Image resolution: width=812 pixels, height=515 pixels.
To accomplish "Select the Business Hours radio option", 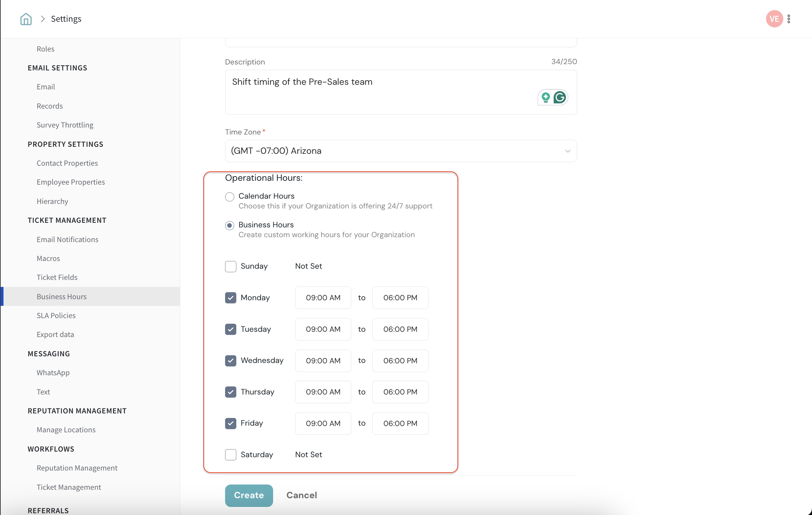I will 230,226.
